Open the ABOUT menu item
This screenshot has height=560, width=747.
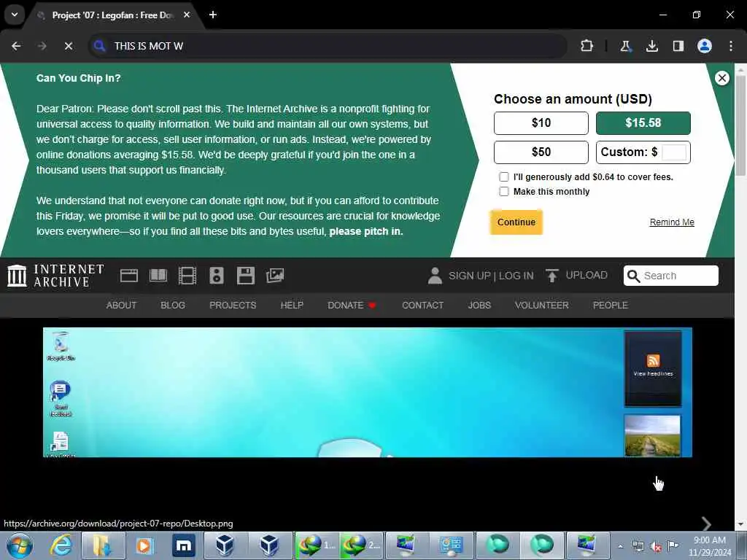click(122, 306)
